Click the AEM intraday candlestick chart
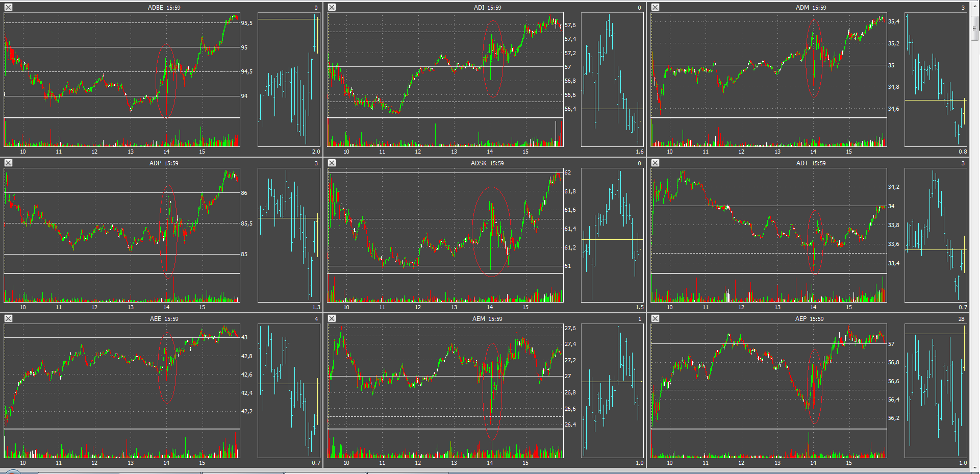Screen dimensions: 980x474 pyautogui.click(x=445, y=377)
